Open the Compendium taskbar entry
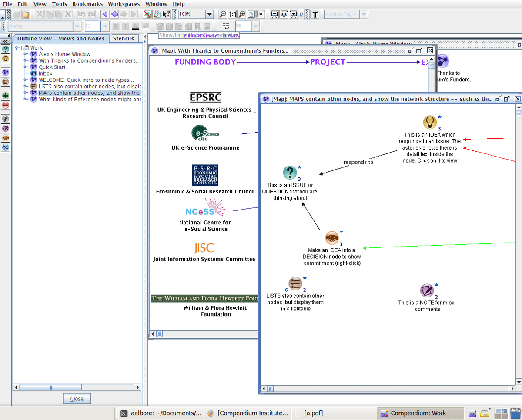 point(420,413)
